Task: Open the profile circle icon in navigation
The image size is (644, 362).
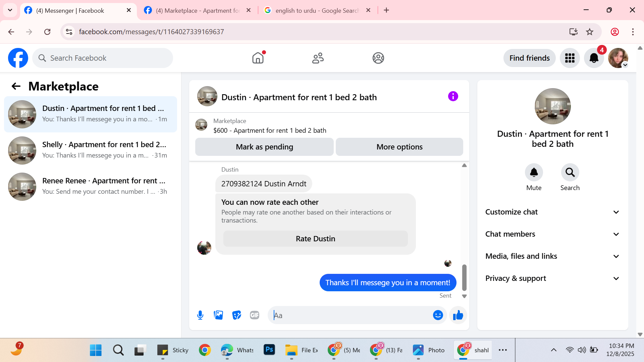Action: click(378, 58)
